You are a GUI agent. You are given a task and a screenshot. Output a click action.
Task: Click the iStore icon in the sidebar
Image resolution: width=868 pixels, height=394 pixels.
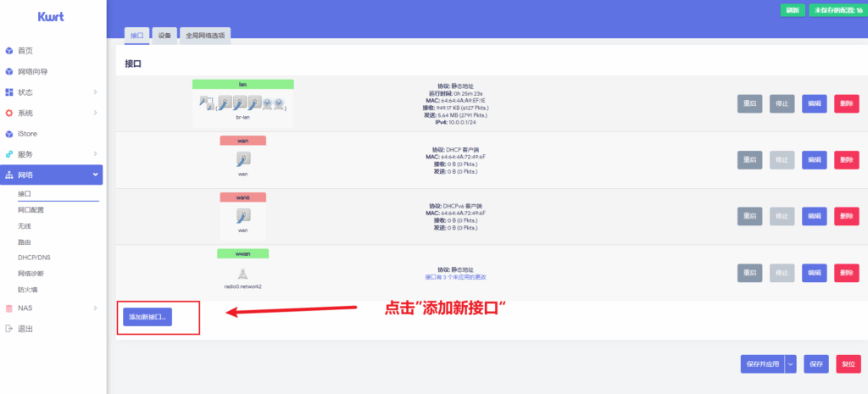tap(9, 134)
